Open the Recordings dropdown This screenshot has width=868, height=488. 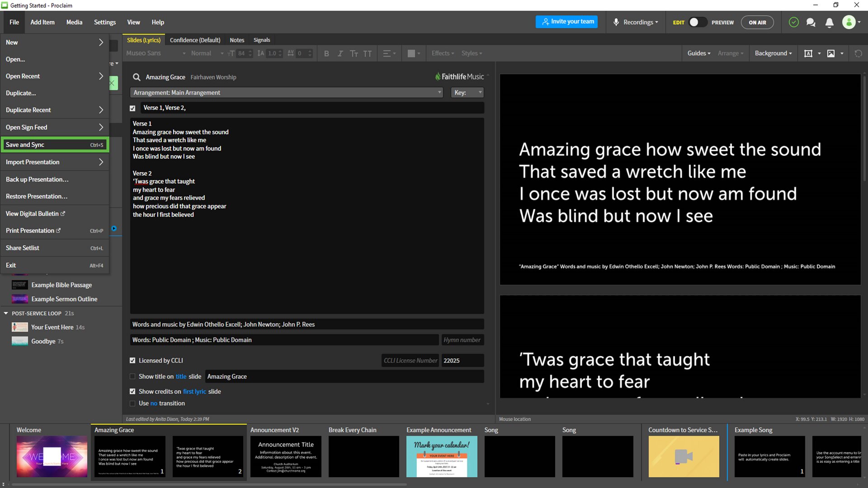tap(641, 22)
